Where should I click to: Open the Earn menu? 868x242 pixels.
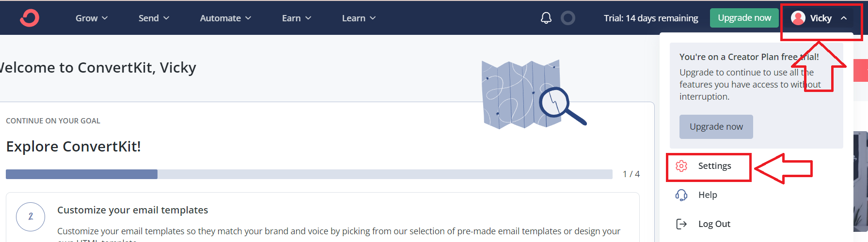click(x=297, y=18)
